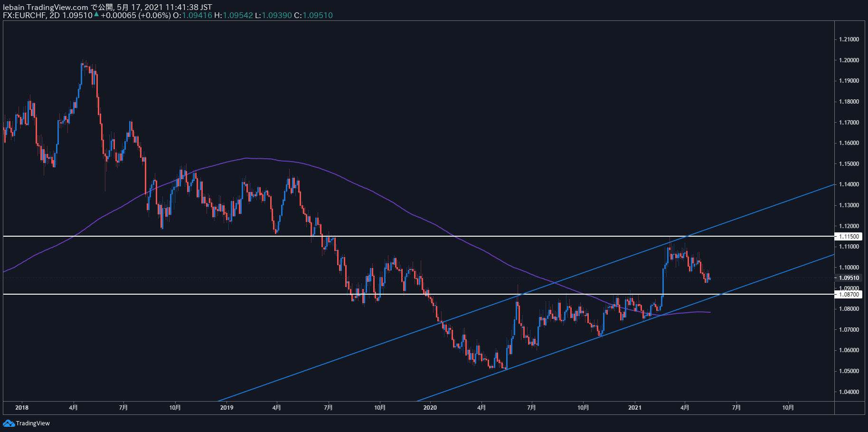Viewport: 868px width, 432px height.
Task: Click the open value O:1.09416
Action: (x=192, y=15)
